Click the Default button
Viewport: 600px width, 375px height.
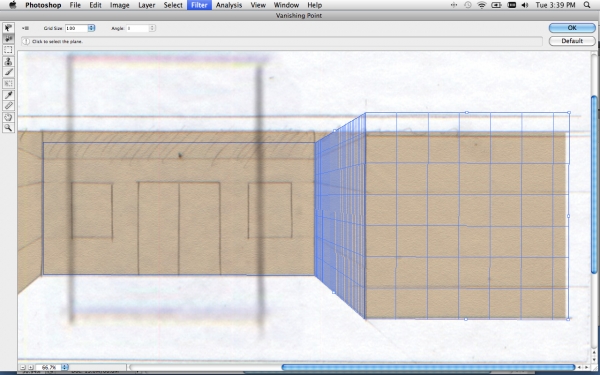[572, 41]
